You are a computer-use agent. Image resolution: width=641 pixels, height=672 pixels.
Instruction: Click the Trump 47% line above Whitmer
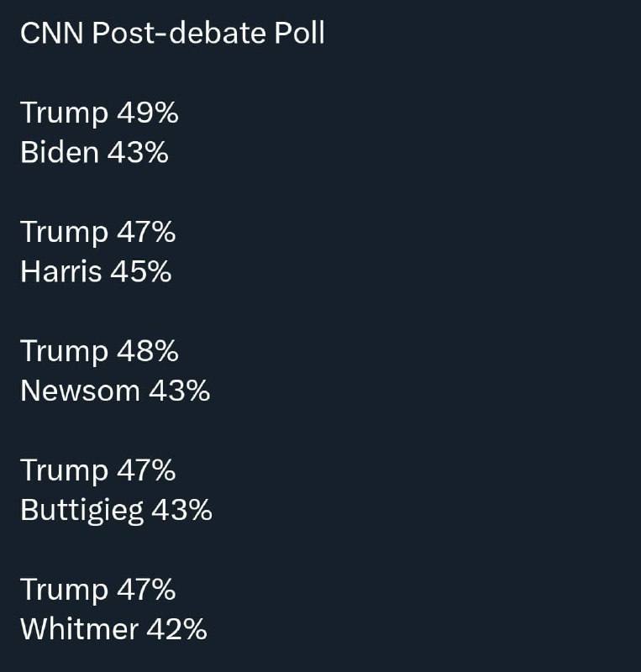click(97, 590)
